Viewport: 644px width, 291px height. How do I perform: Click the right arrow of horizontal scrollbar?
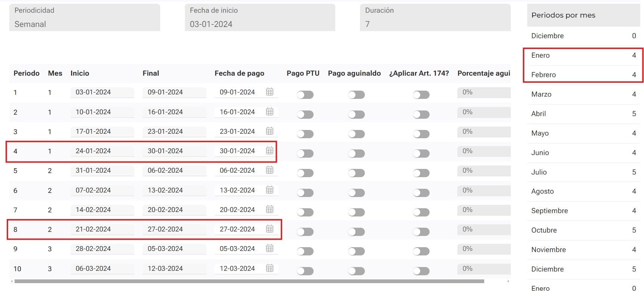click(508, 281)
